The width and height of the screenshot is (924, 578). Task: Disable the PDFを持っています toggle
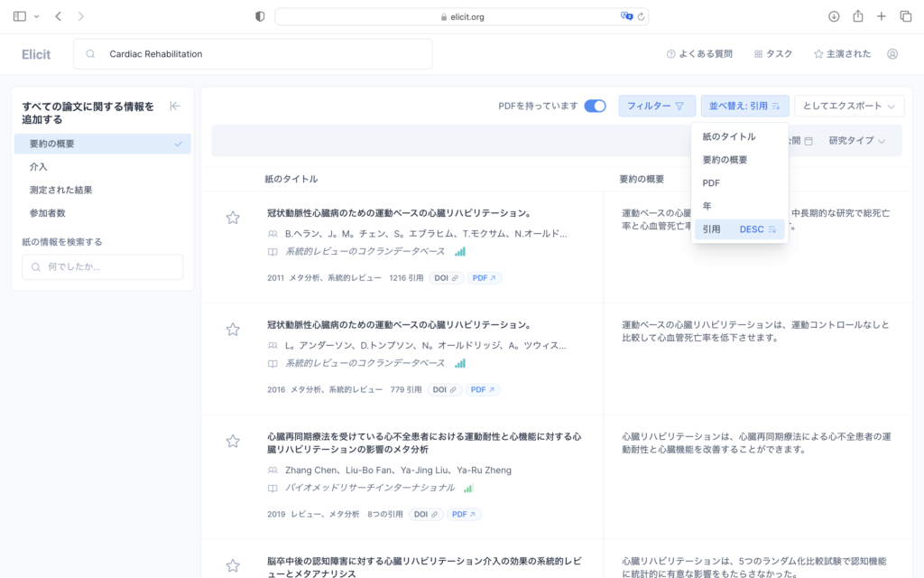pyautogui.click(x=594, y=106)
